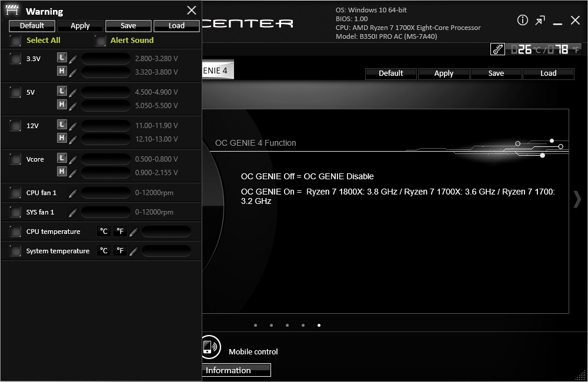
Task: Edit the 3.3V high limit pencil
Action: [73, 72]
